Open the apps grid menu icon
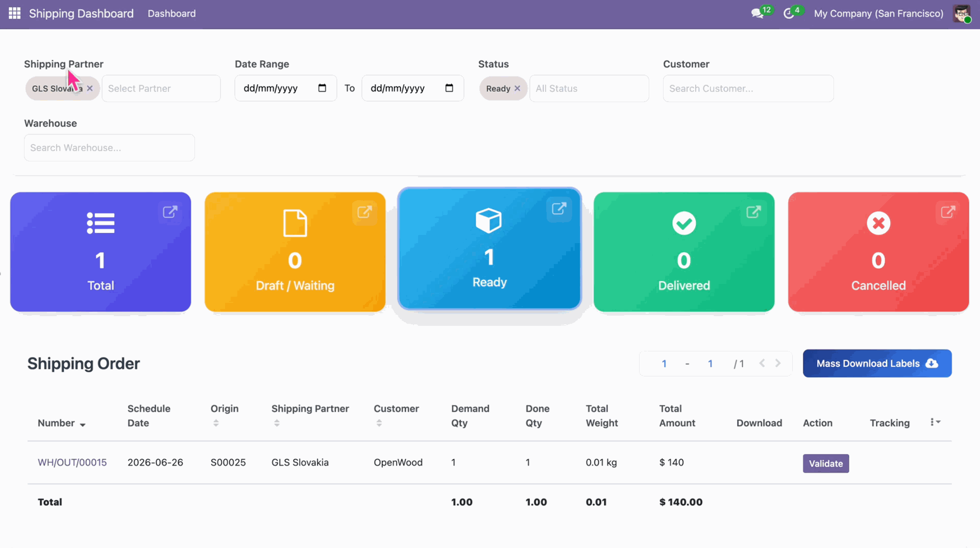This screenshot has height=548, width=980. pyautogui.click(x=14, y=13)
